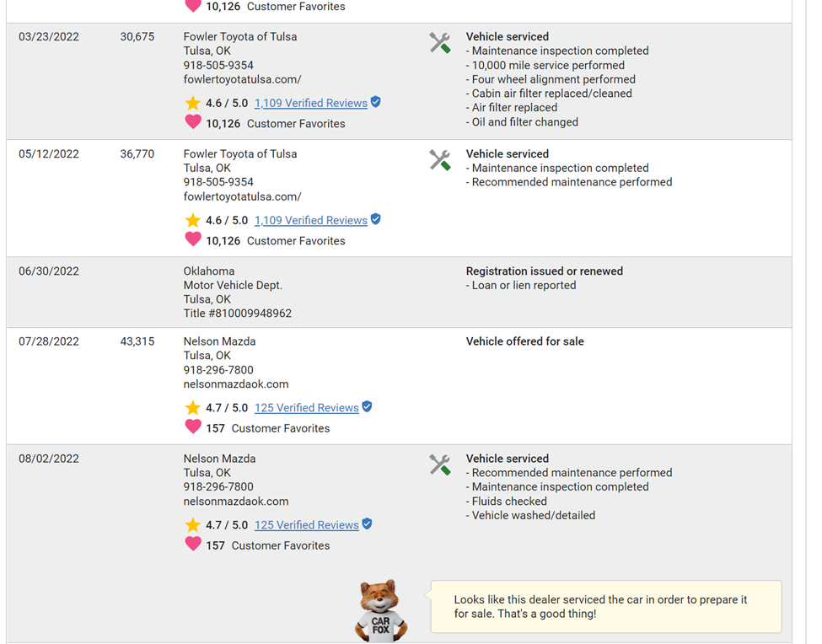
Task: Click the pink heart icon in 05/12/2022 row
Action: 193,239
